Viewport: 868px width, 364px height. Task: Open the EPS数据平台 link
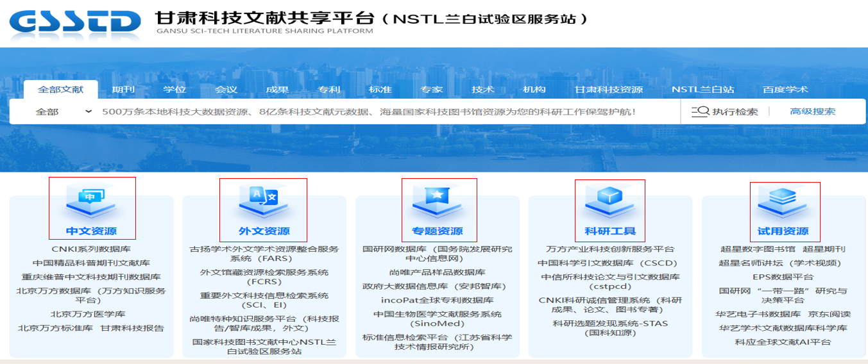[783, 277]
